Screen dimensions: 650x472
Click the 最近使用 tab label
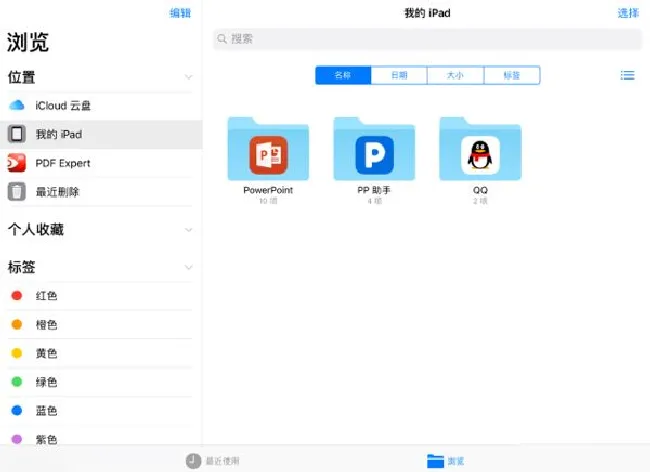[223, 461]
